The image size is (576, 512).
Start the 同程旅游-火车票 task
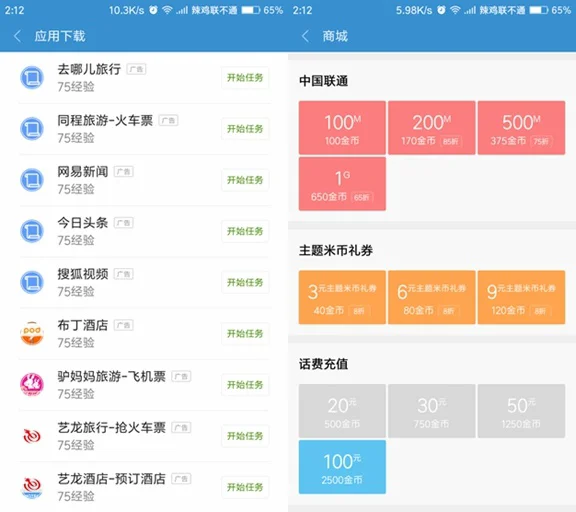(x=245, y=129)
